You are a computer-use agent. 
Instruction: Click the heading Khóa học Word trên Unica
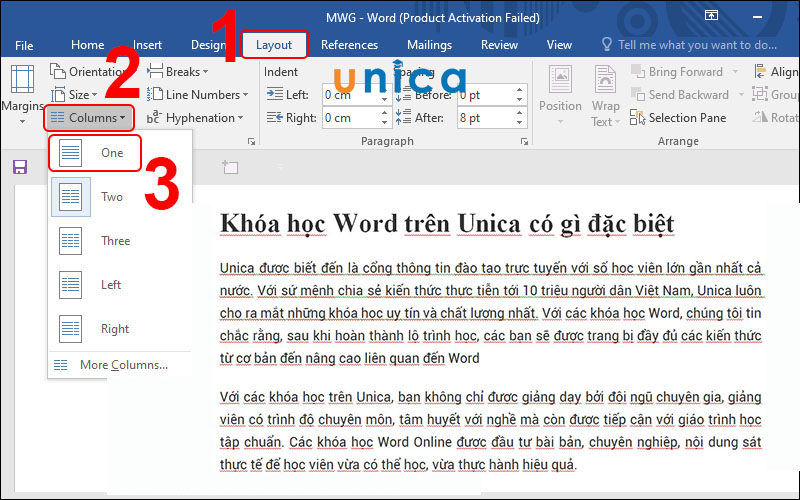447,224
